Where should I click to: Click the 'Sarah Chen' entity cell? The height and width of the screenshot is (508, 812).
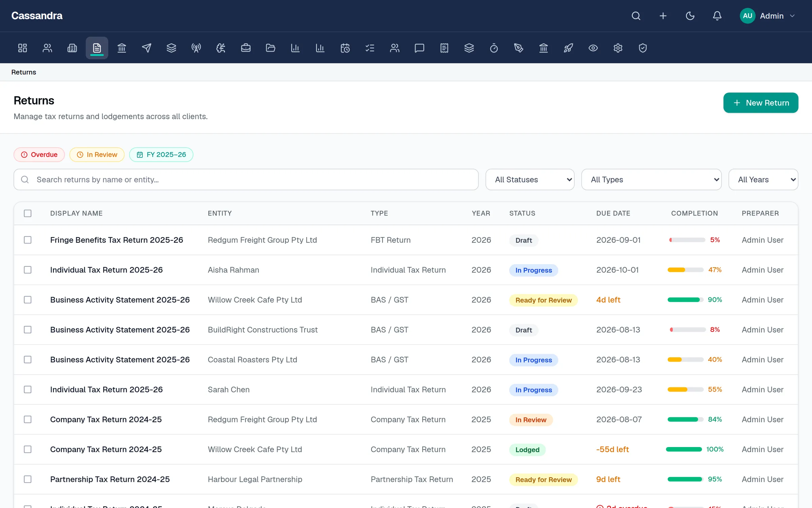point(229,389)
